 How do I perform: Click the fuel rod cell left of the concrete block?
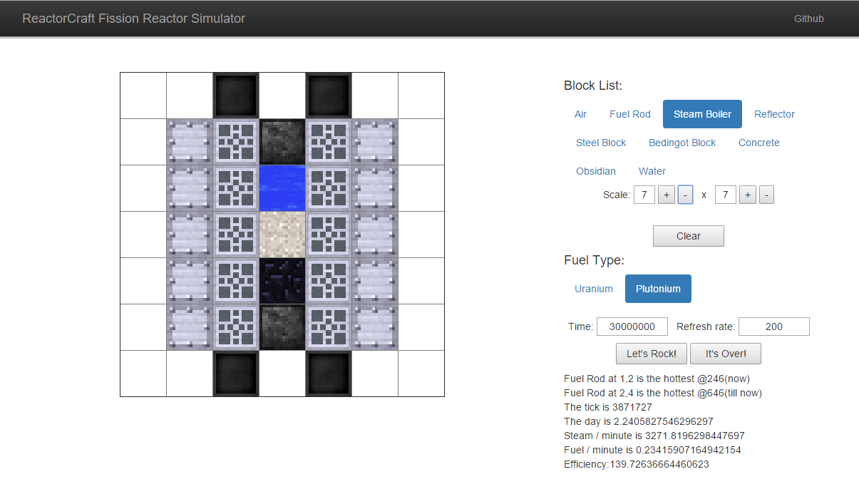tap(236, 235)
